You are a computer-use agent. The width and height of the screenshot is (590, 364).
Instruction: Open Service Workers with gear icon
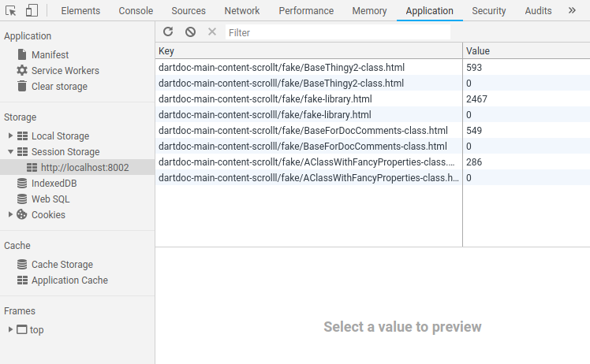coord(58,71)
